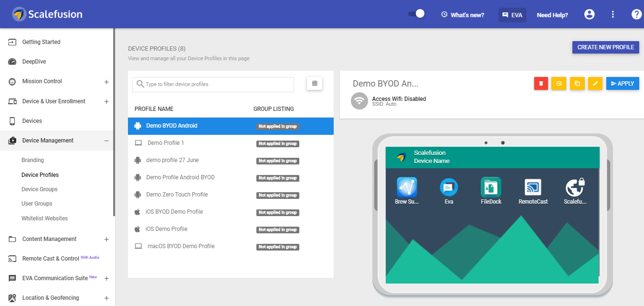
Task: Click the Mission Control sidebar icon
Action: point(12,82)
